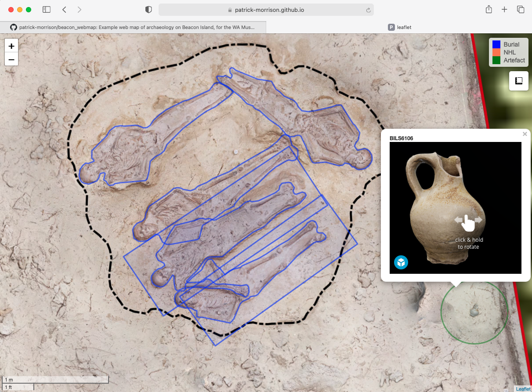Click the orange NHL legend swatch
The image size is (532, 392).
[496, 52]
